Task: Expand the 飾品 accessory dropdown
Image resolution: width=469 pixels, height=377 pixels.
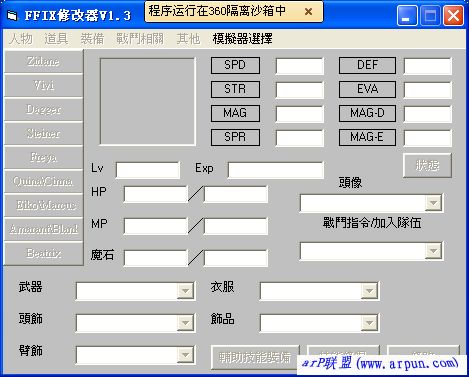Action: (369, 323)
